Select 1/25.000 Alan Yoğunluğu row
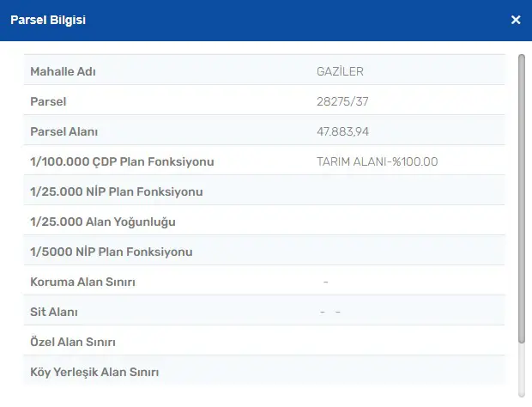 (x=264, y=221)
